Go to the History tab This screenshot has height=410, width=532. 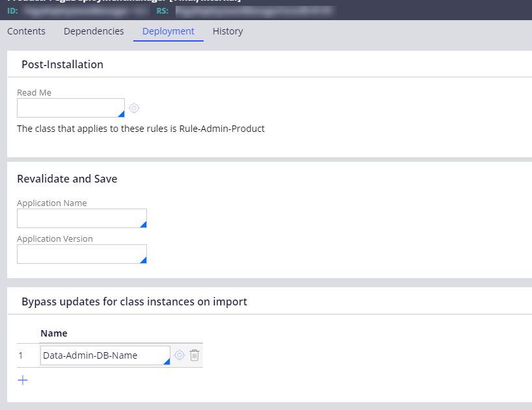[x=228, y=31]
